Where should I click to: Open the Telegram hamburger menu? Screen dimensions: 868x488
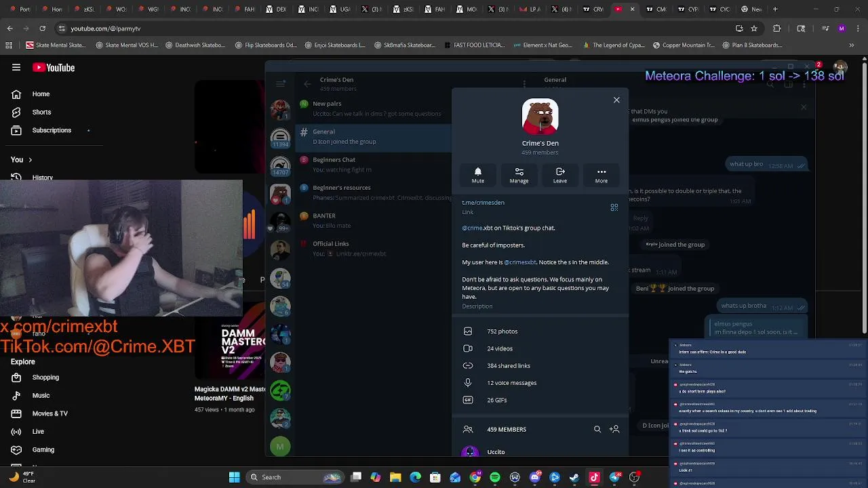pyautogui.click(x=280, y=84)
